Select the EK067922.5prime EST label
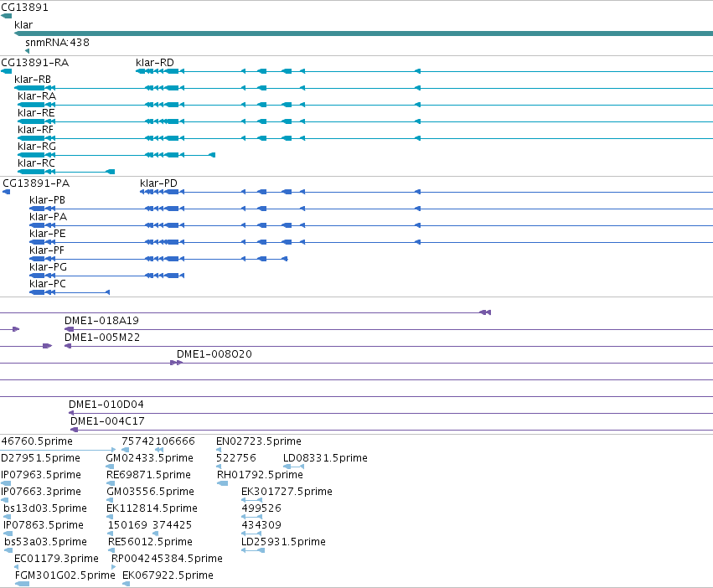The width and height of the screenshot is (713, 588). [168, 575]
